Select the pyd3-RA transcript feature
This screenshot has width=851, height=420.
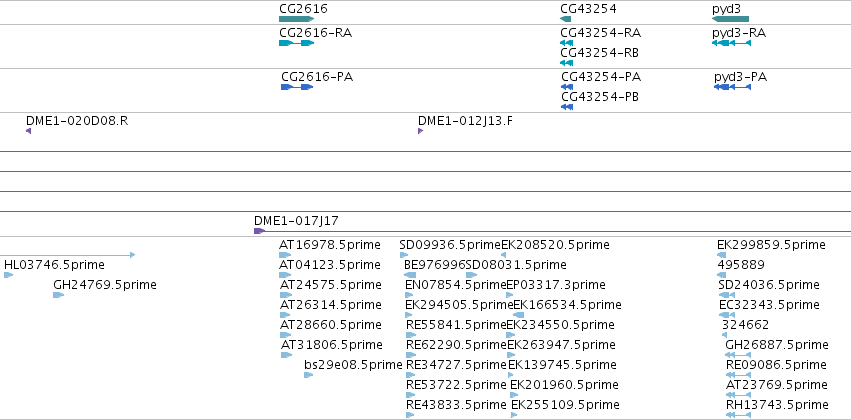tap(732, 43)
